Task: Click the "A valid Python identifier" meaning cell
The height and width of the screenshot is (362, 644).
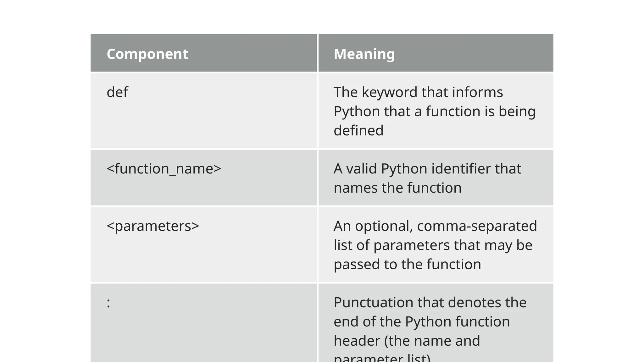Action: (x=427, y=178)
